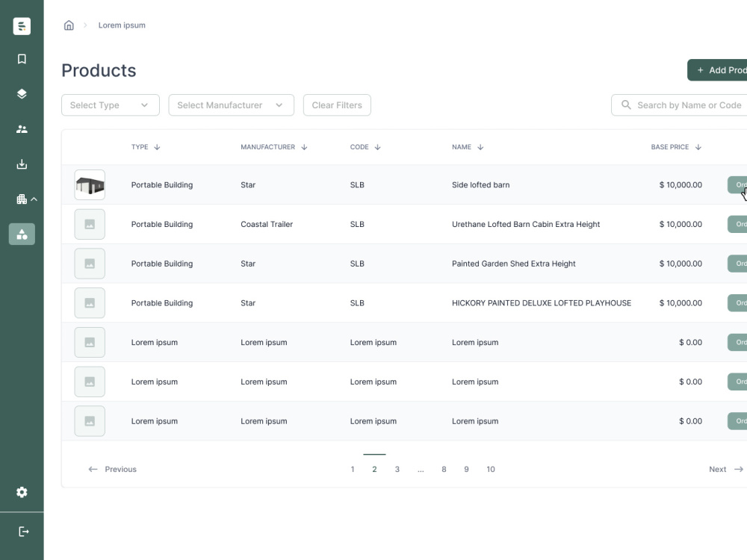Go to the Previous page
This screenshot has width=747, height=560.
click(113, 470)
